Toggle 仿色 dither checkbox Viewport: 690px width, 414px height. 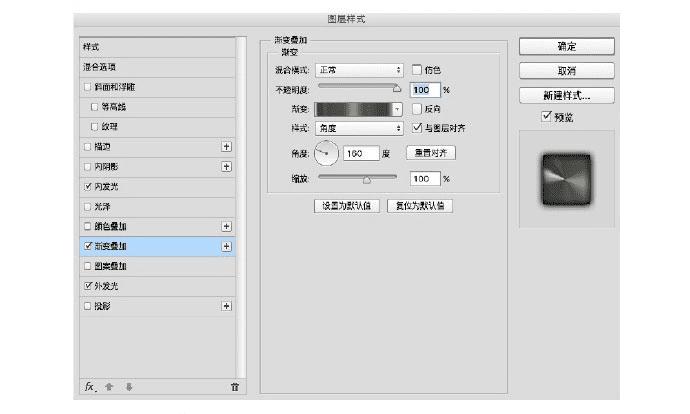(416, 70)
